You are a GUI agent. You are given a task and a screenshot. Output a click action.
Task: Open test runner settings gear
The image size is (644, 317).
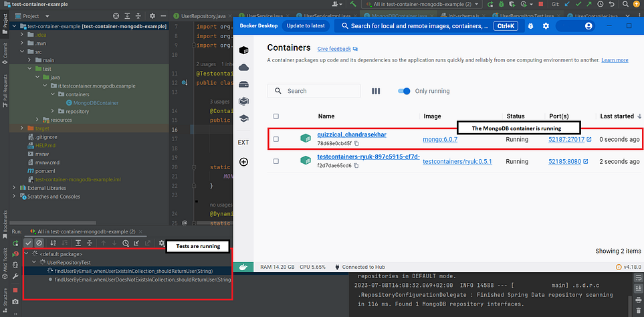pyautogui.click(x=161, y=243)
